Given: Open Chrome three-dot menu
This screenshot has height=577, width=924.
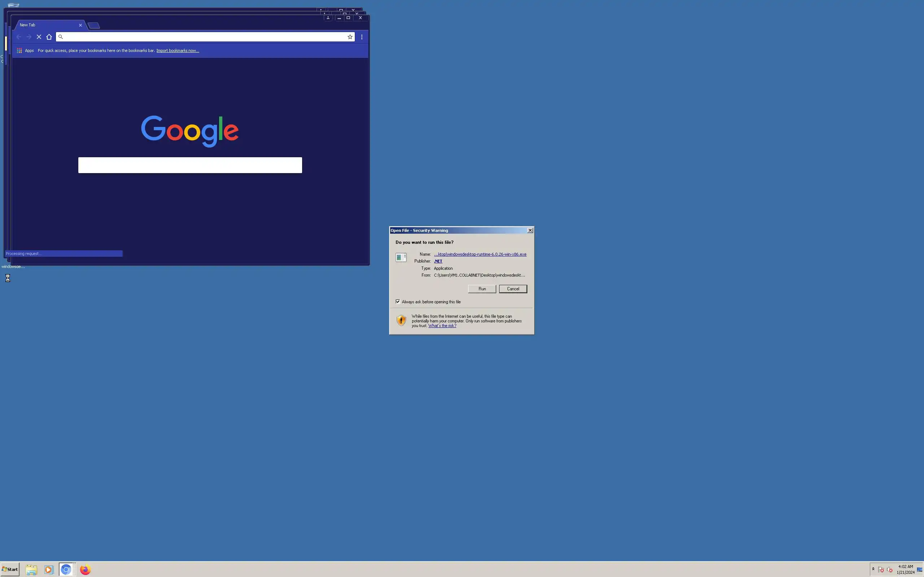Looking at the screenshot, I should point(362,37).
